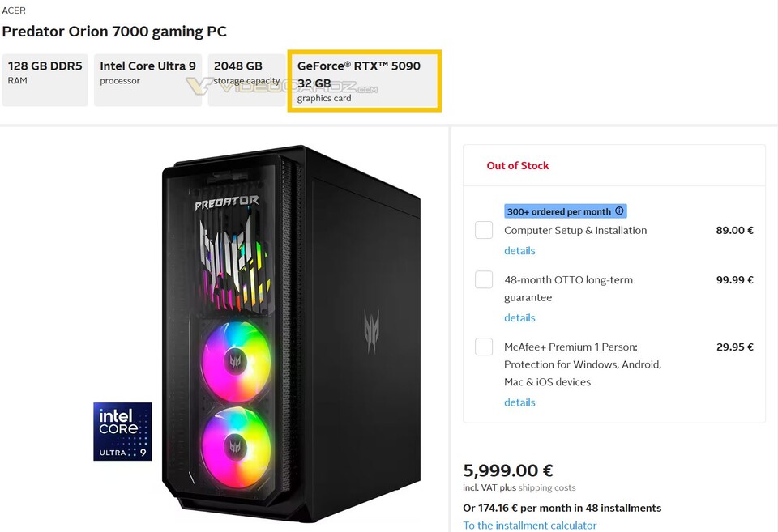Click the Intel Core Ultra 9 badge logo
The image size is (778, 532).
pos(122,432)
